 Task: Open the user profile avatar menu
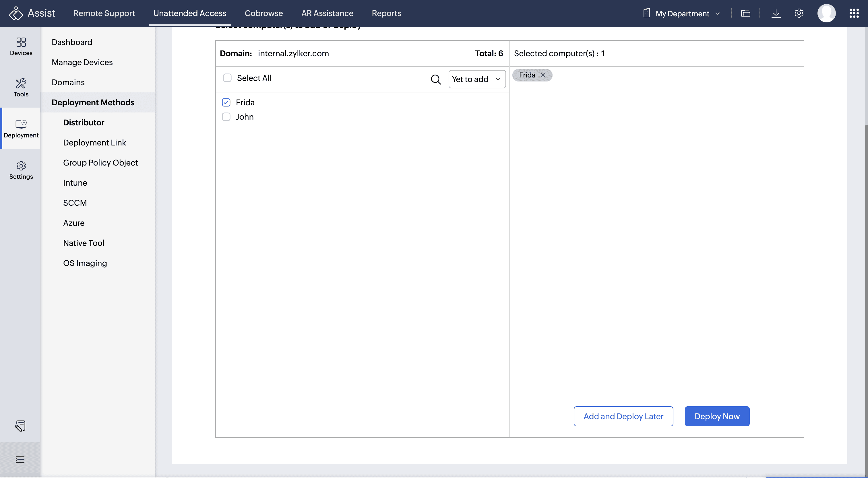[826, 13]
